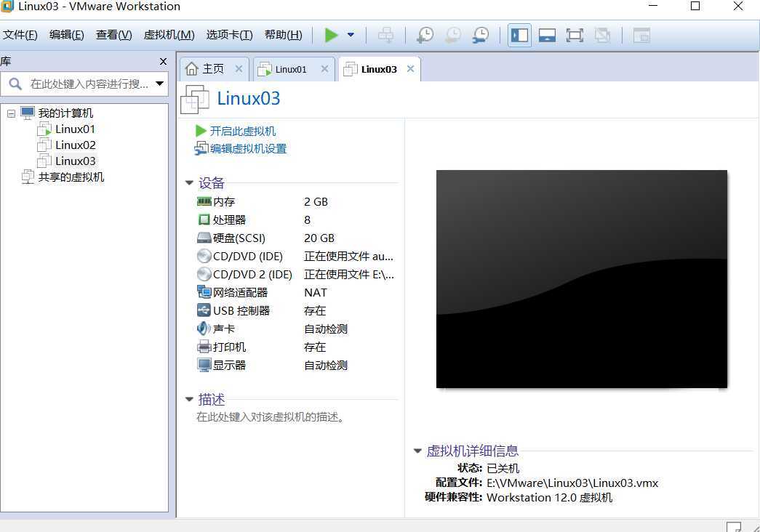Open the 虚拟机(M) menu
This screenshot has height=532, width=760.
tap(169, 35)
